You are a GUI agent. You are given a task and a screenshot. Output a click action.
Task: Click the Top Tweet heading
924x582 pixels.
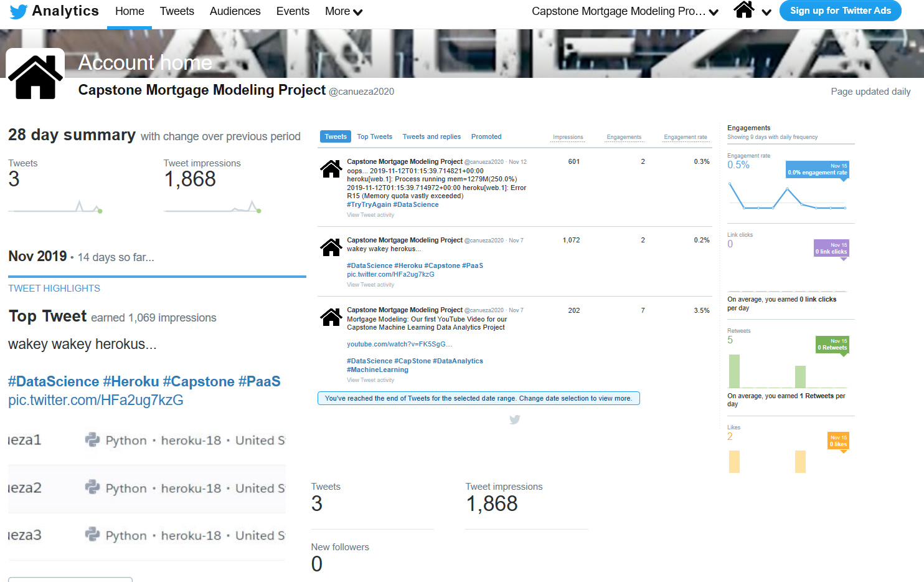click(x=47, y=316)
